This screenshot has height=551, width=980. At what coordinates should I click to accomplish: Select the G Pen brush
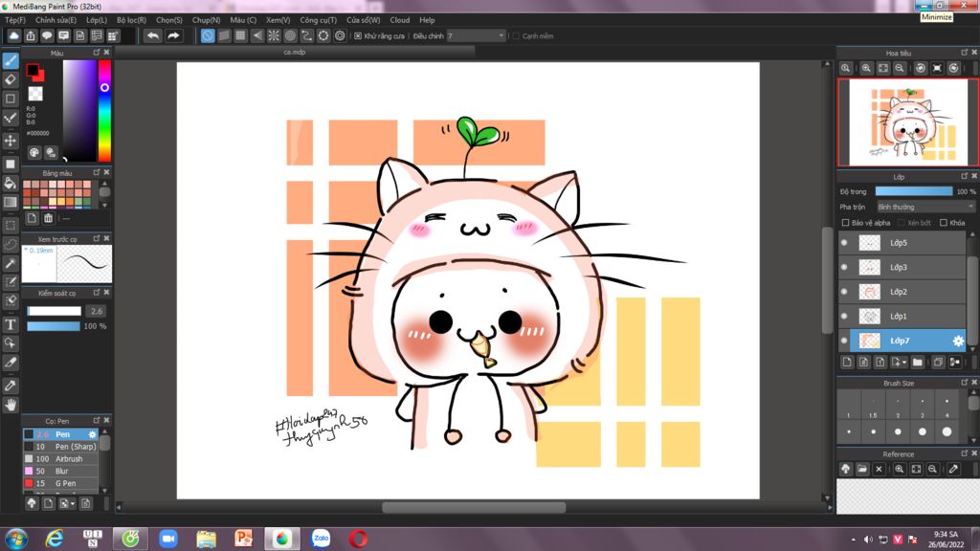(61, 483)
